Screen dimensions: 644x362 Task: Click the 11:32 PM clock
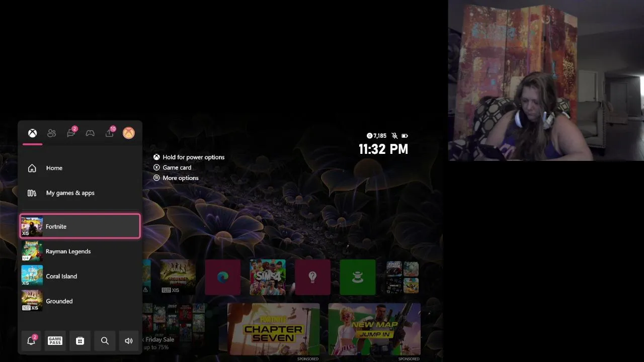(x=383, y=149)
